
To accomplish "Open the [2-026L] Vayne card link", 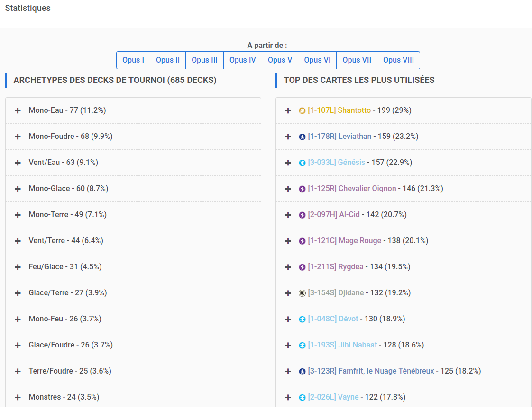I will pos(333,397).
